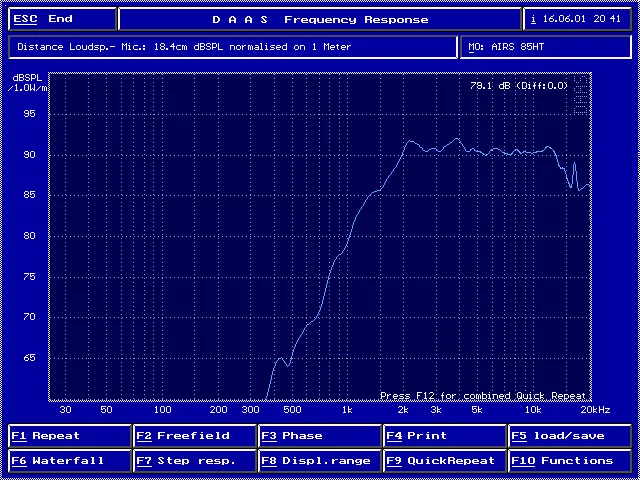This screenshot has height=480, width=640.
Task: Click the 100 Hz frequency label
Action: 162,410
